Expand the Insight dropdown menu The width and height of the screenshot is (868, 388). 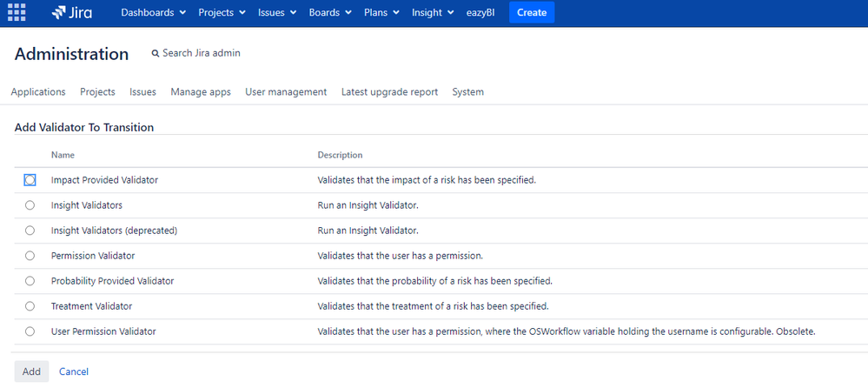coord(433,12)
